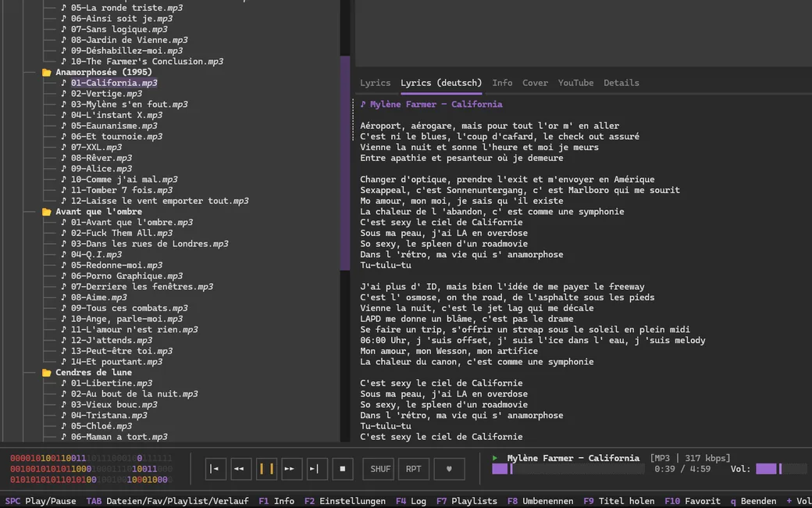Adjust the volume bar

782,469
